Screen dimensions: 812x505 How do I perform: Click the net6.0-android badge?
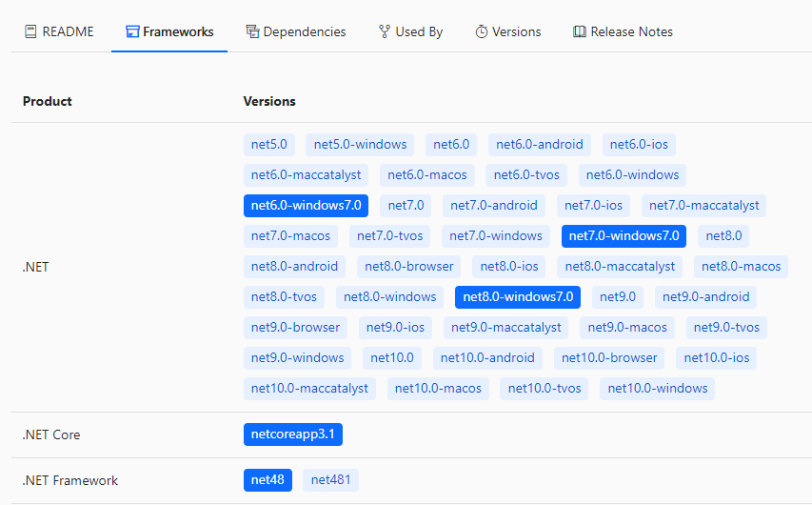(540, 144)
